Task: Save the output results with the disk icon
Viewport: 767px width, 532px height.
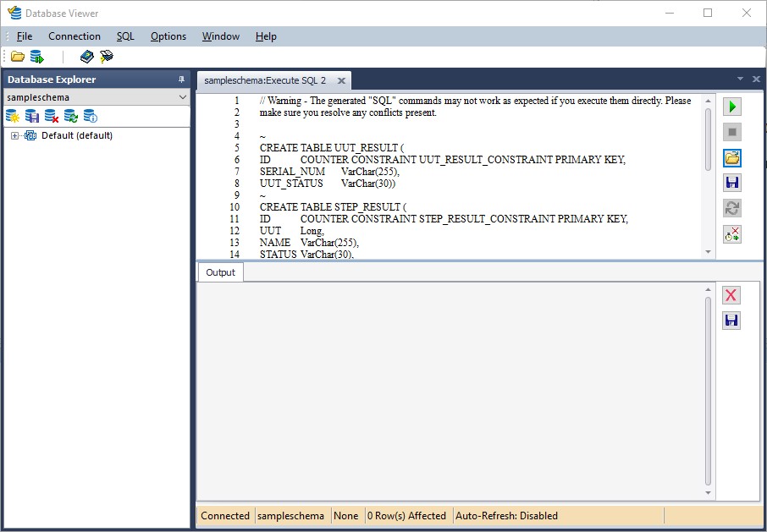Action: (731, 321)
